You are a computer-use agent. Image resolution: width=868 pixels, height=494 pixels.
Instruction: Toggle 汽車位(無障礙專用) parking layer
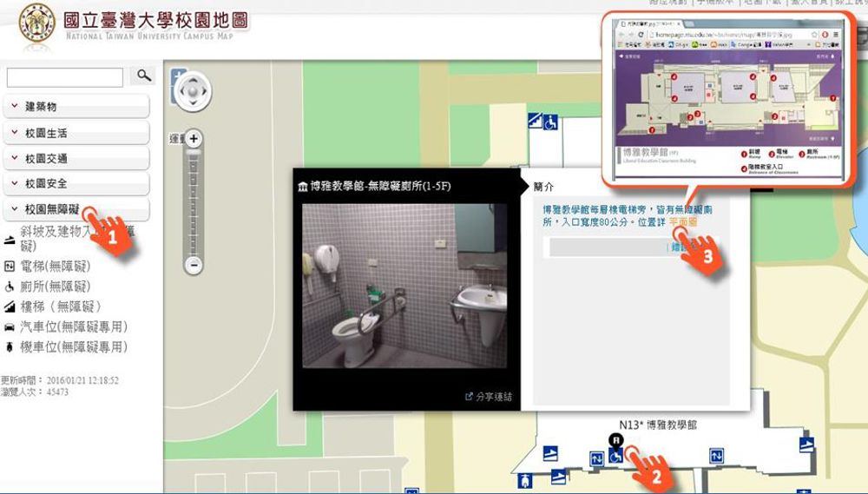pos(74,327)
